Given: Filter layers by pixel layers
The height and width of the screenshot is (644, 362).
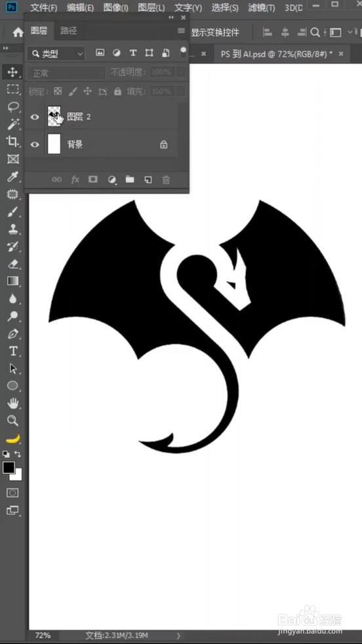Looking at the screenshot, I should pos(100,52).
